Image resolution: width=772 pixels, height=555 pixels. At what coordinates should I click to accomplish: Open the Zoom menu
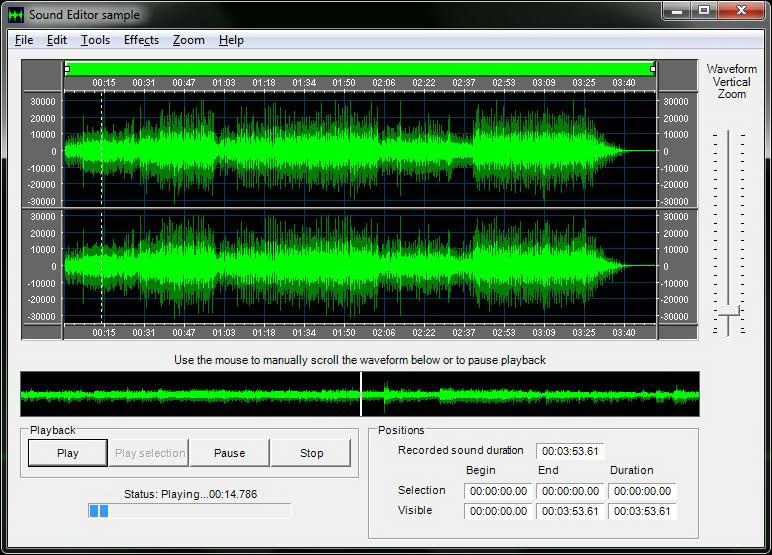188,40
